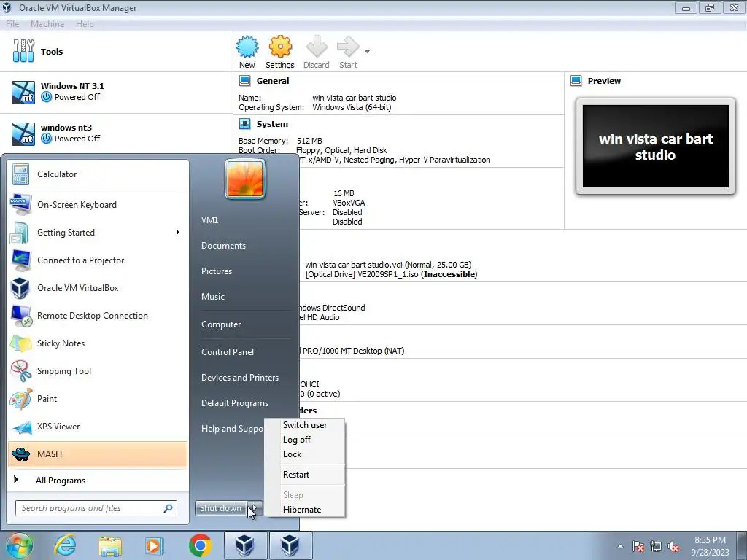This screenshot has height=560, width=747.
Task: Click the user account flower picture
Action: [245, 179]
